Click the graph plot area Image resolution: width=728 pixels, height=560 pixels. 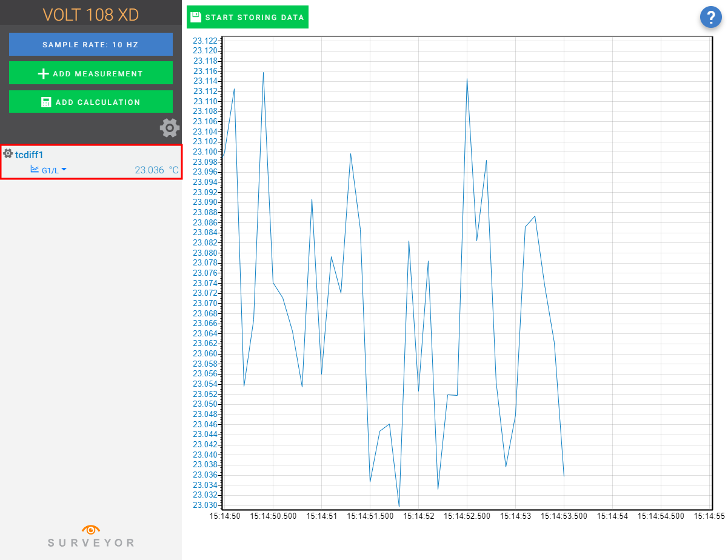point(467,273)
